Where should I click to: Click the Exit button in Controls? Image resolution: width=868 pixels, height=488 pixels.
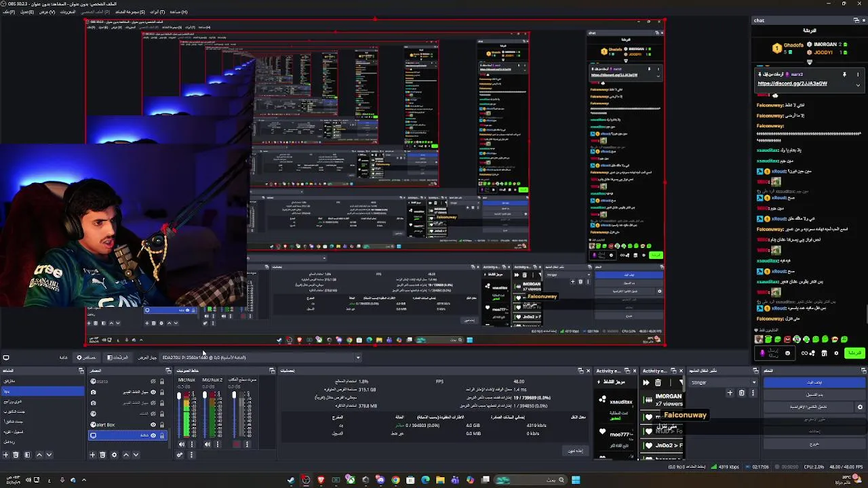click(x=814, y=444)
